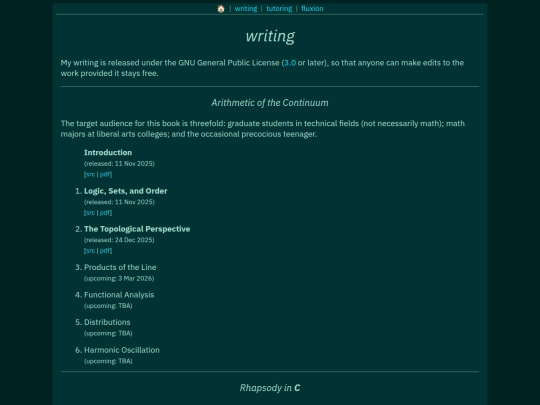Open the fluxion nav link
The width and height of the screenshot is (540, 405).
point(312,9)
